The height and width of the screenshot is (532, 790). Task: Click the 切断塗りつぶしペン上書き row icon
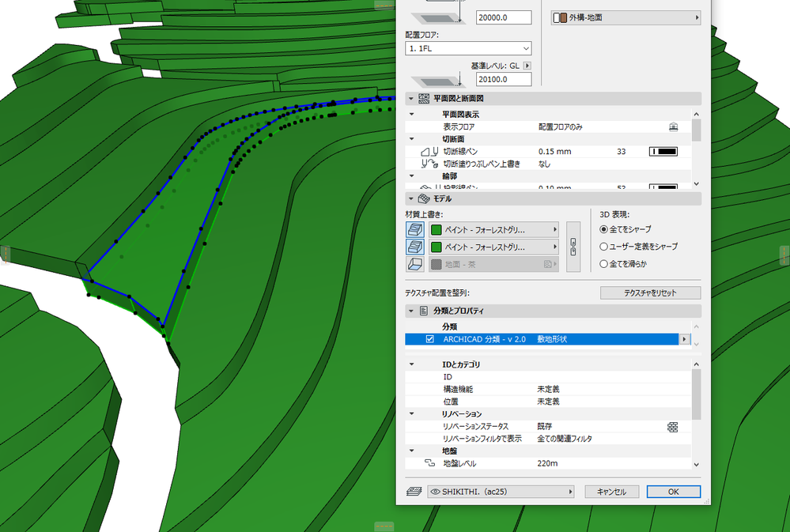[429, 164]
